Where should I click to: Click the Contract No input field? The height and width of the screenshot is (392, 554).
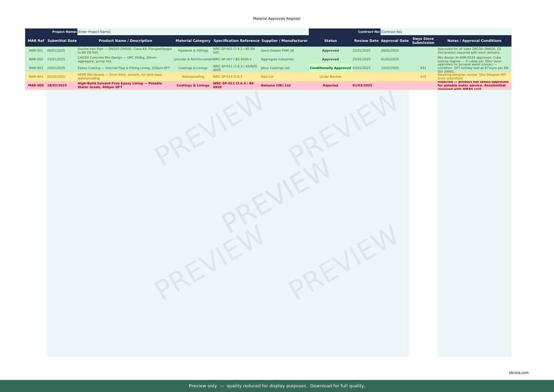pyautogui.click(x=445, y=32)
